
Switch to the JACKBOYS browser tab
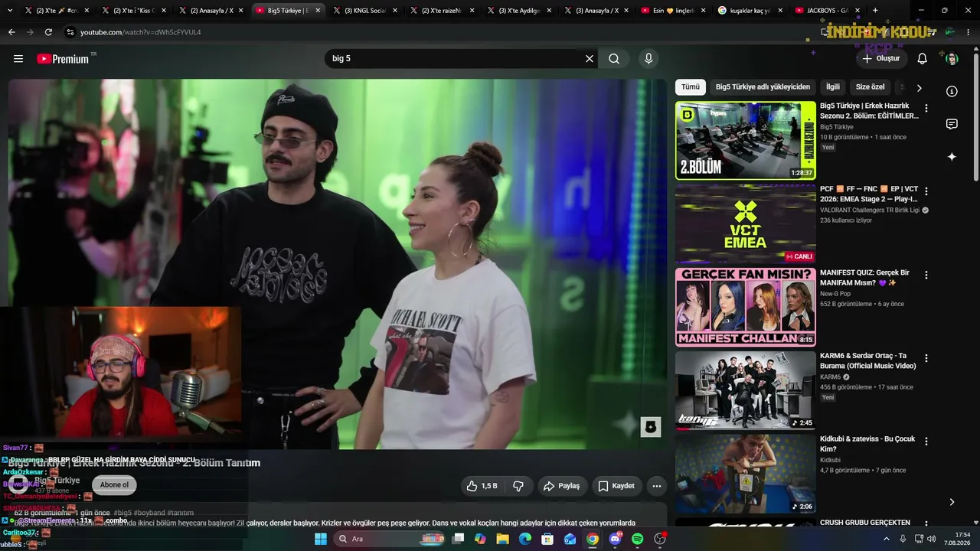point(825,11)
